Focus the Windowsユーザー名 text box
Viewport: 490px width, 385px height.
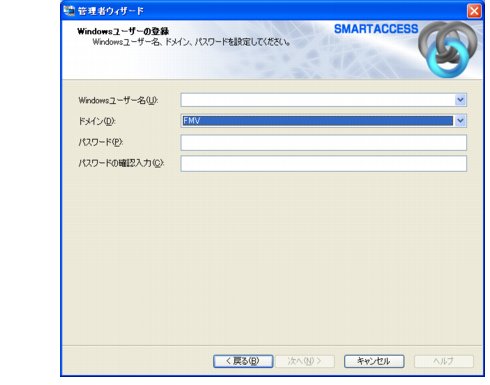pos(318,100)
